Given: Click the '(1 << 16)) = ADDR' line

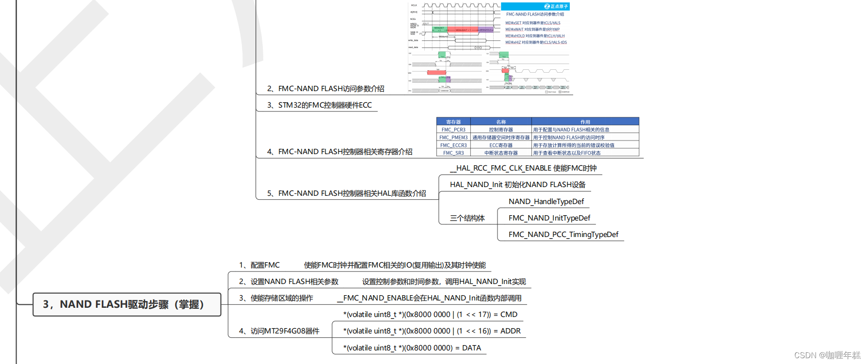Looking at the screenshot, I should pos(432,331).
